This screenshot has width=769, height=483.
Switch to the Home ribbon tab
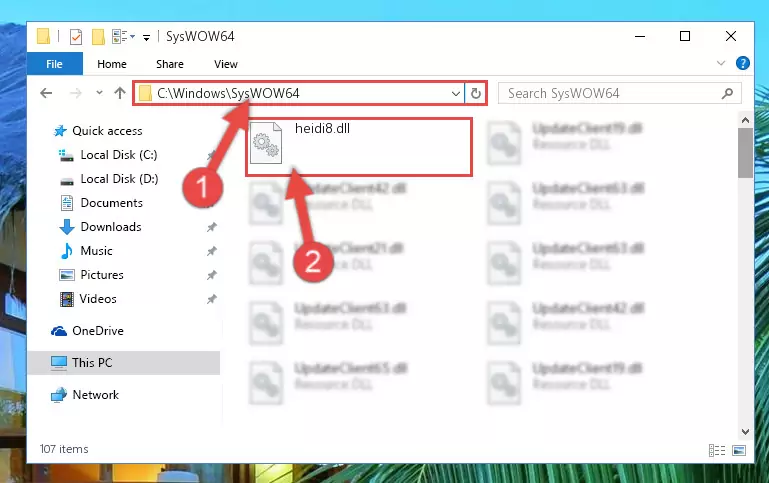pyautogui.click(x=112, y=64)
